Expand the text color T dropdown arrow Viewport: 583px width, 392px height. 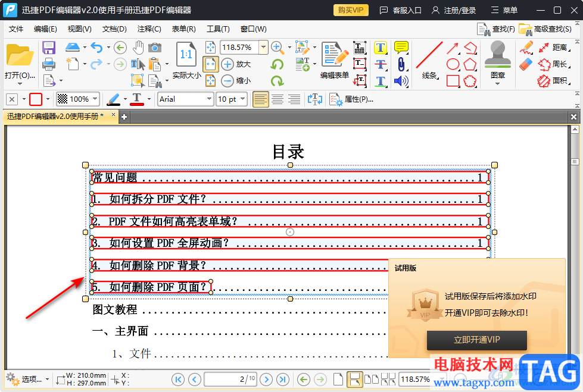pyautogui.click(x=149, y=99)
